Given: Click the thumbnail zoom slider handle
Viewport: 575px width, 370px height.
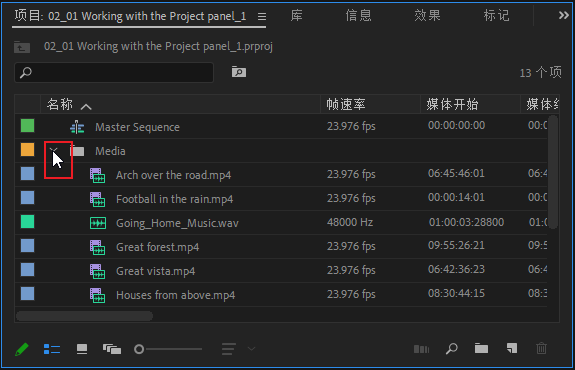Looking at the screenshot, I should 139,349.
